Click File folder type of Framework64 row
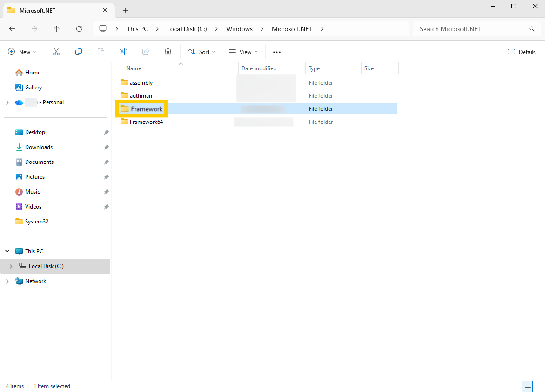The image size is (545, 392). click(x=321, y=122)
